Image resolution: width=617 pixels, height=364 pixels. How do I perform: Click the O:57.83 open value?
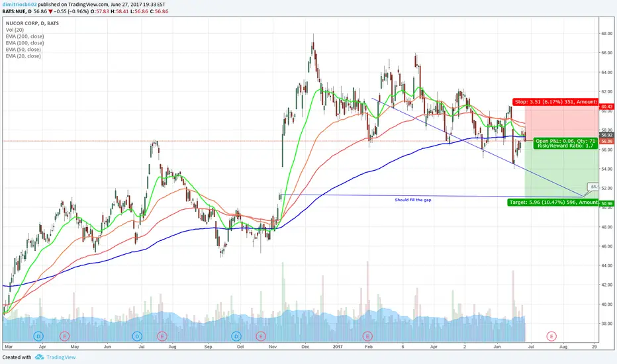[x=99, y=11]
